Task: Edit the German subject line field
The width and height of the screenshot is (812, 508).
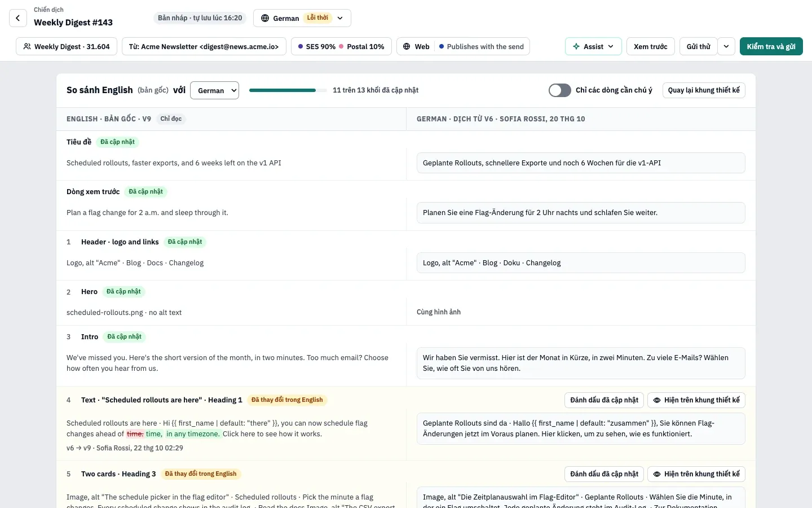Action: pos(581,163)
